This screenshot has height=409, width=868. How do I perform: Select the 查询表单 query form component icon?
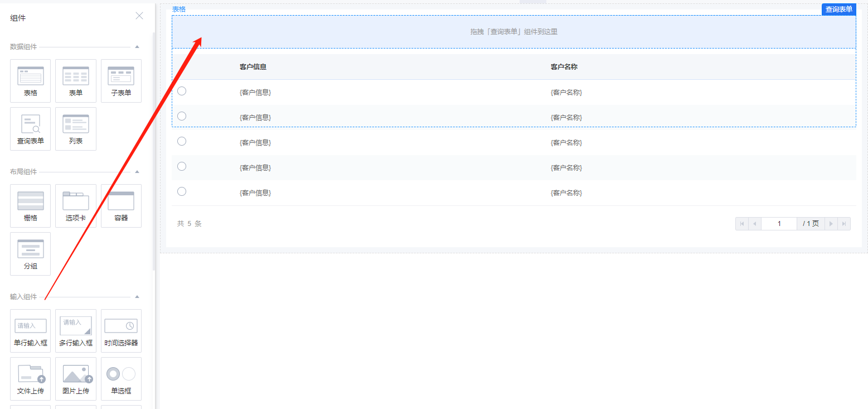point(30,129)
